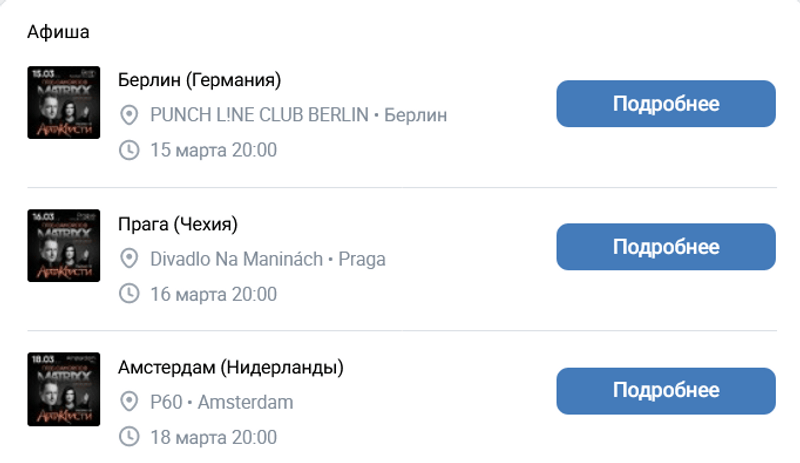Click clock icon beside 16 марта 20:00
The image size is (800, 463).
128,294
